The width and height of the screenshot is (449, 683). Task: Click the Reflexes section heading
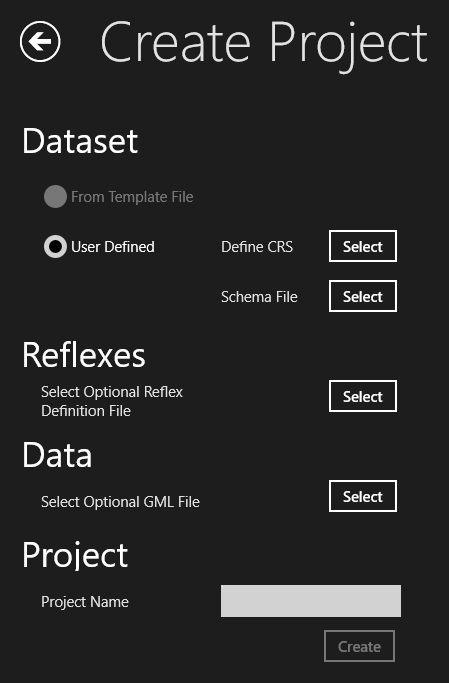[84, 355]
